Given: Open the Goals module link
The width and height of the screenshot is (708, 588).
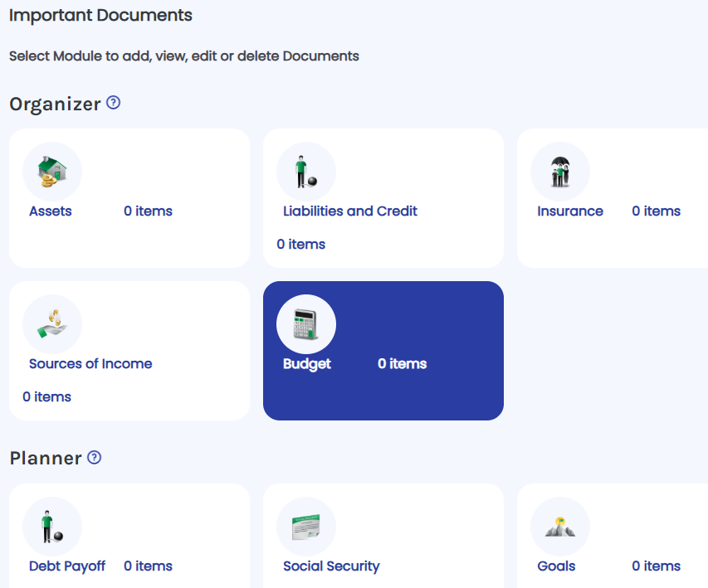Looking at the screenshot, I should click(x=556, y=566).
